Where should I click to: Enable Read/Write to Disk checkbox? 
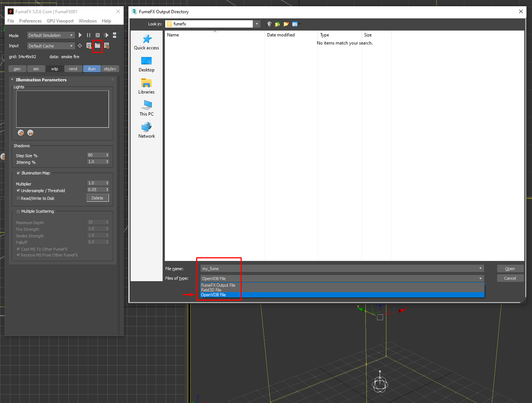click(18, 198)
